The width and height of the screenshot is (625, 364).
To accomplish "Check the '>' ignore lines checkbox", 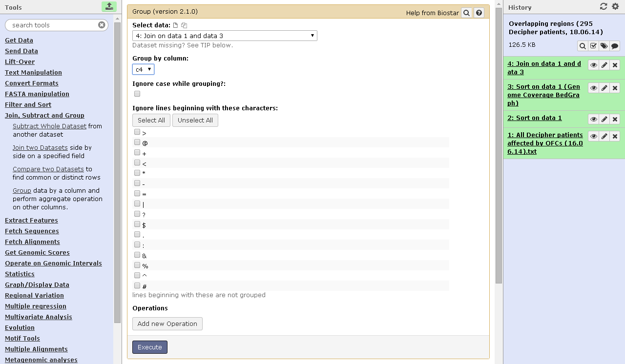I will (x=137, y=132).
